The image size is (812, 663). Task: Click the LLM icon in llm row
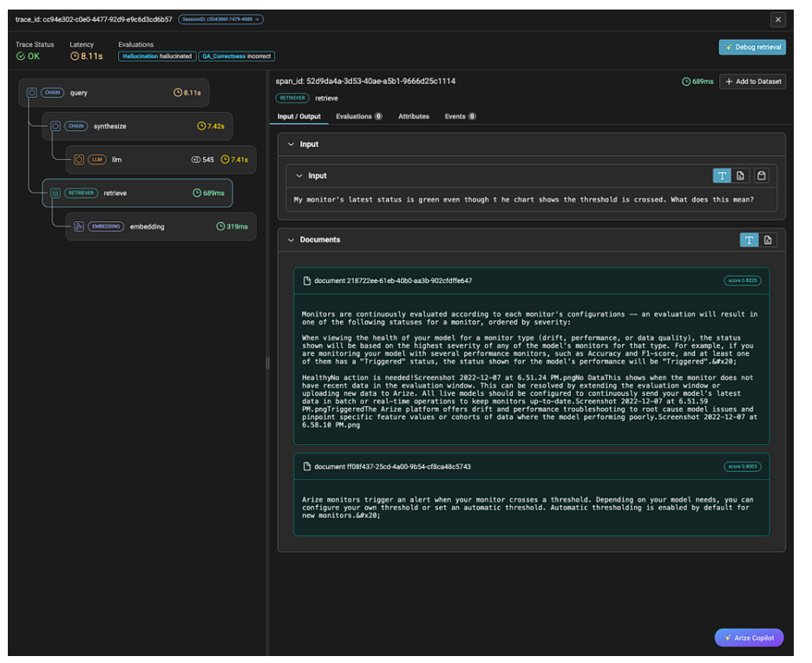pyautogui.click(x=79, y=160)
